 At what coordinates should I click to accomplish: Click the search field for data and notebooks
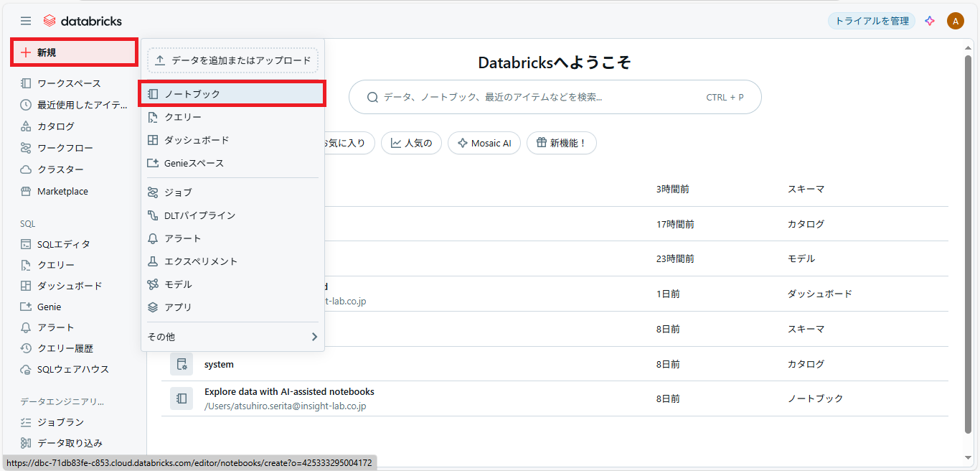555,97
